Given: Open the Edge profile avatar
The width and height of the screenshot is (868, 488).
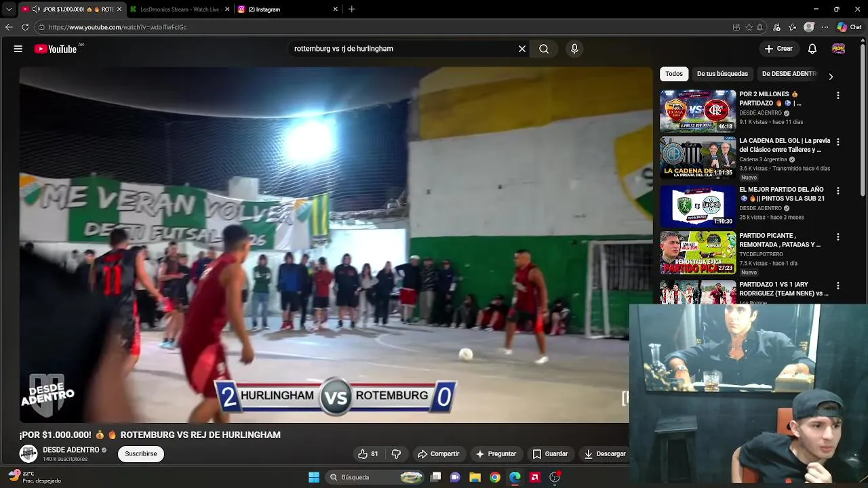Looking at the screenshot, I should [809, 27].
